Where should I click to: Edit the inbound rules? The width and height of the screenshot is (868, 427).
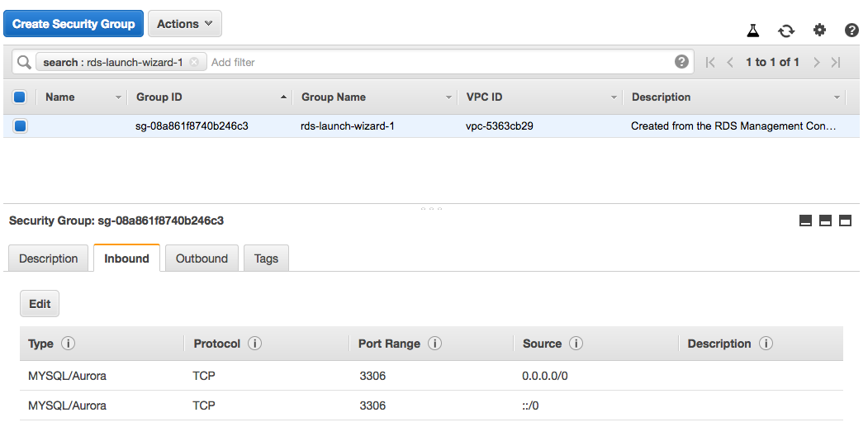pyautogui.click(x=40, y=304)
